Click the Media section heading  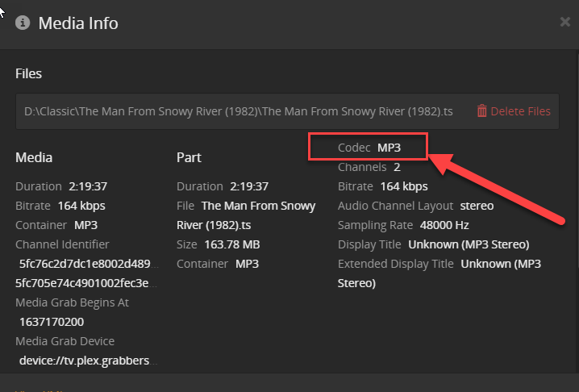pyautogui.click(x=34, y=157)
